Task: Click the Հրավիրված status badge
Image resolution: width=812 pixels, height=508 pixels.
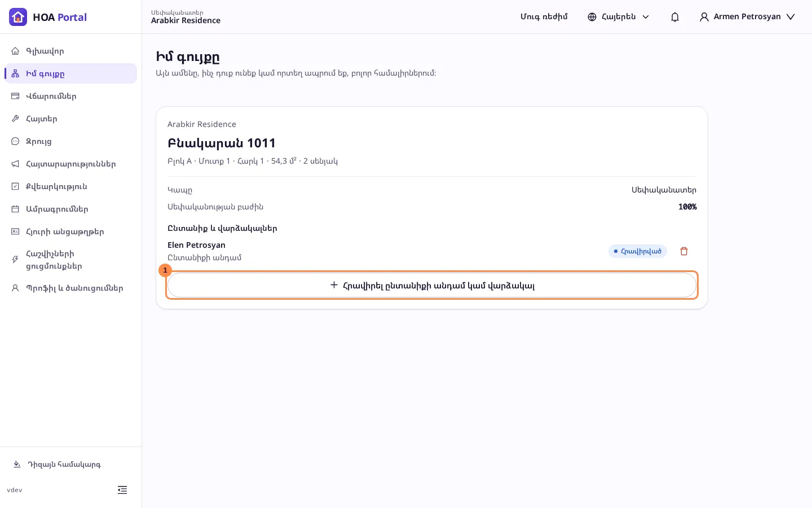Action: [x=638, y=251]
